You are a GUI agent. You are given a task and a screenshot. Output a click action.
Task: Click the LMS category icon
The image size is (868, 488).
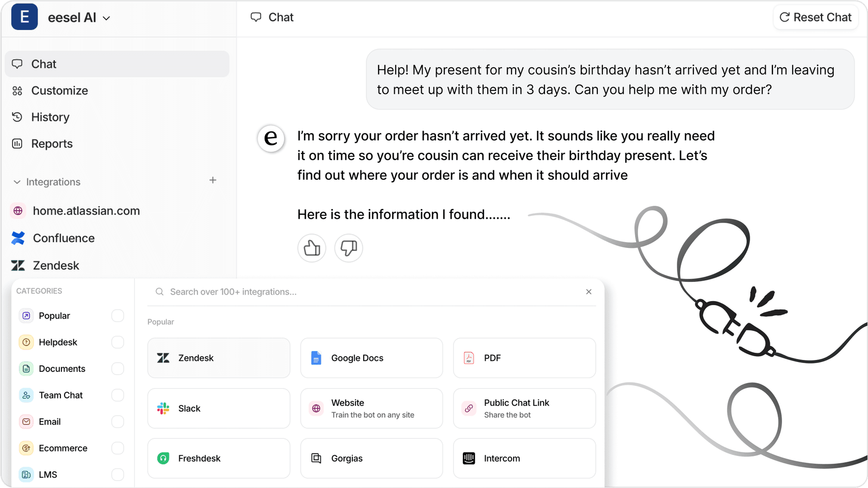26,475
